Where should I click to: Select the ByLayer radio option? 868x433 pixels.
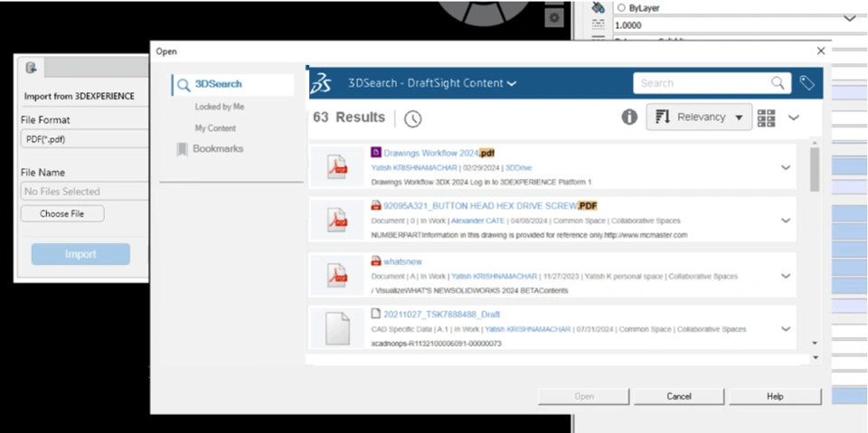(x=620, y=8)
